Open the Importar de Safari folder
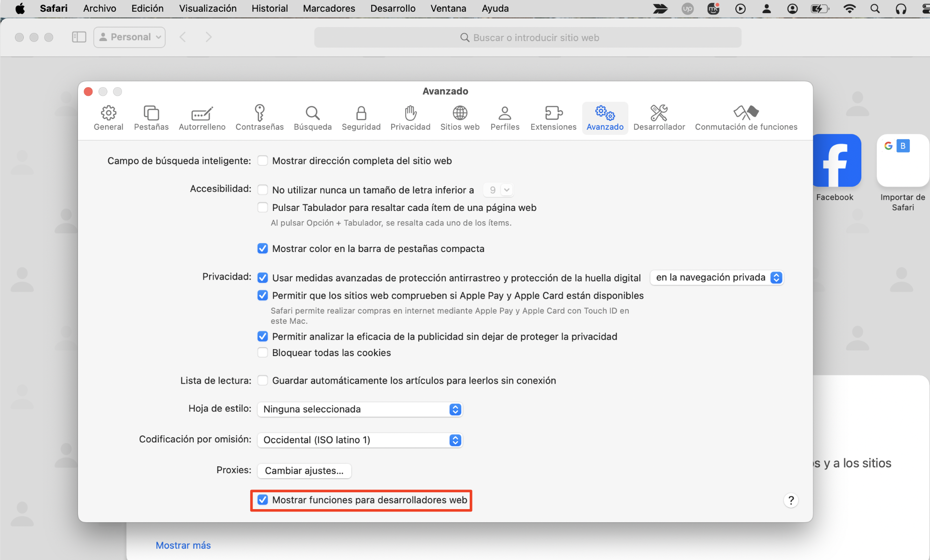The height and width of the screenshot is (560, 930). click(x=903, y=161)
